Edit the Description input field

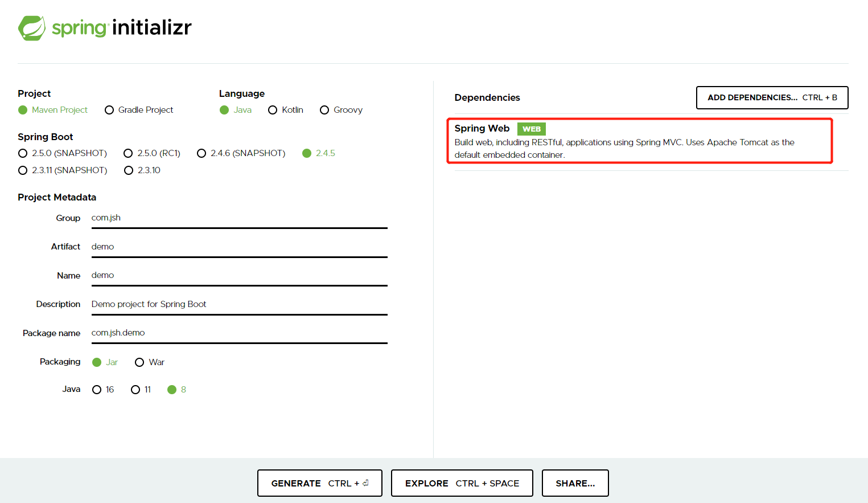(240, 305)
